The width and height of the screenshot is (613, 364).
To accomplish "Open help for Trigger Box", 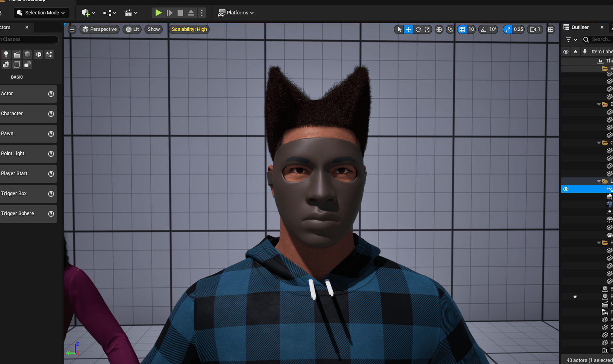I will (x=51, y=194).
